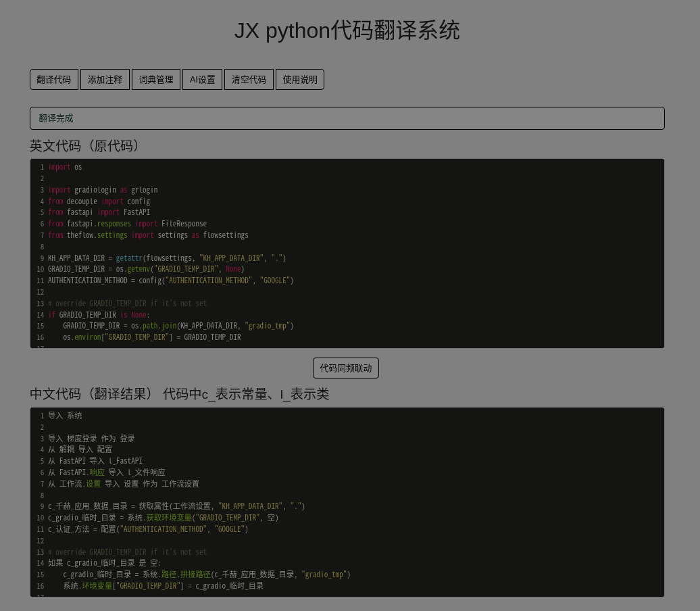Open the AI设置 settings
The image size is (700, 611).
tap(202, 80)
